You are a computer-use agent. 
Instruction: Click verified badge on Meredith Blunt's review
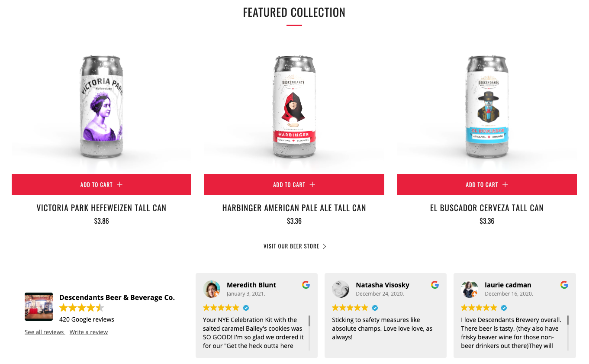coord(246,308)
